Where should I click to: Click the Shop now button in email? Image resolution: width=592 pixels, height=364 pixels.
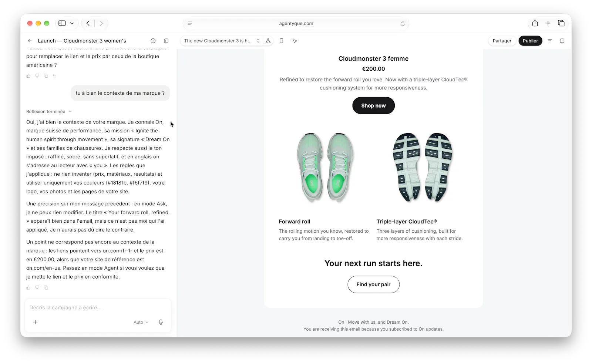coord(373,106)
